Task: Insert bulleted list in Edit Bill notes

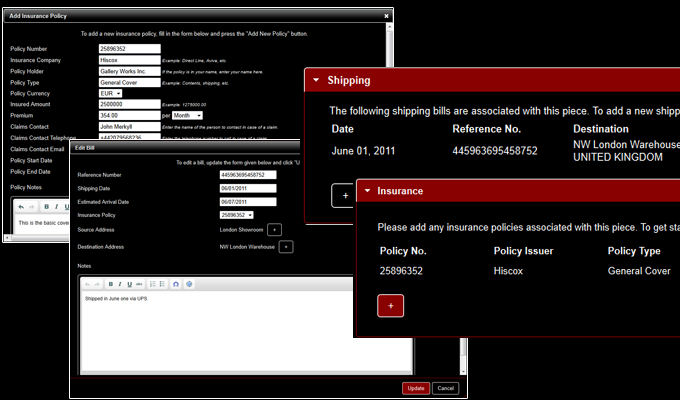Action: point(162,284)
